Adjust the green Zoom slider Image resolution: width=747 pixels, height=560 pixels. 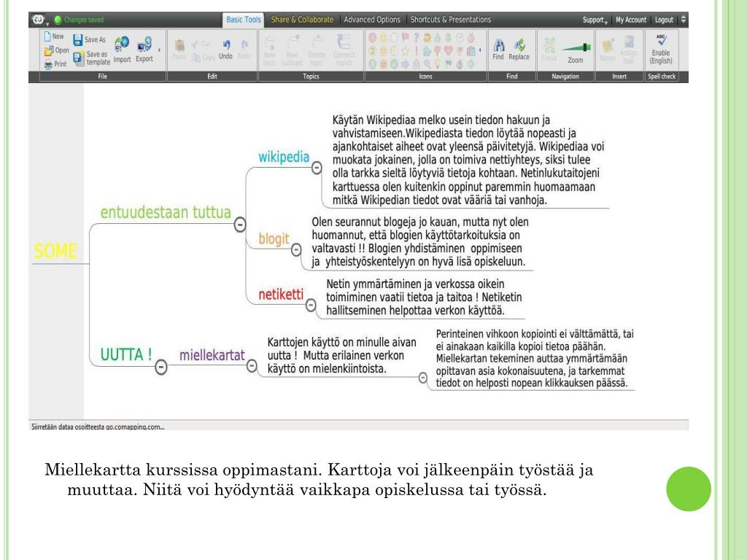click(576, 47)
